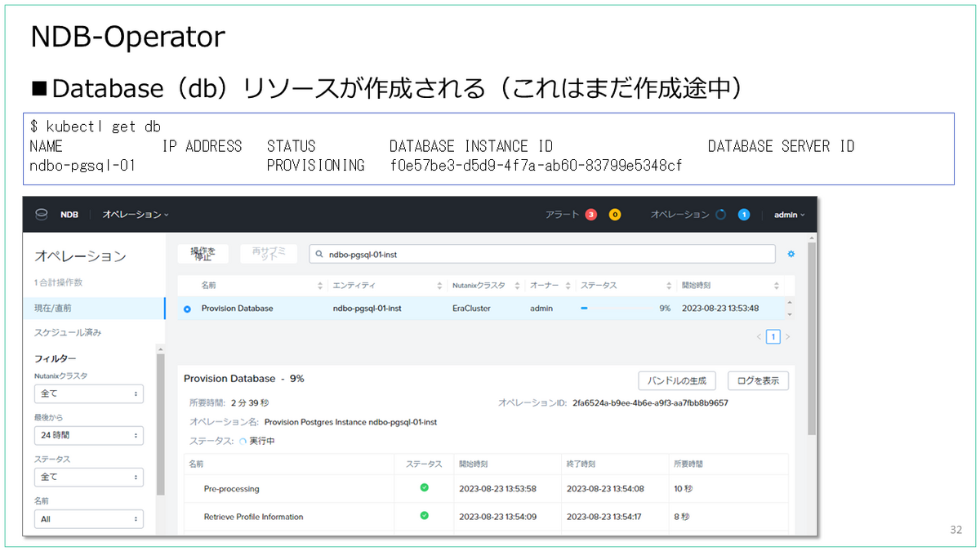980x551 pixels.
Task: Click Pre-processing duration 10 秒
Action: pos(682,489)
